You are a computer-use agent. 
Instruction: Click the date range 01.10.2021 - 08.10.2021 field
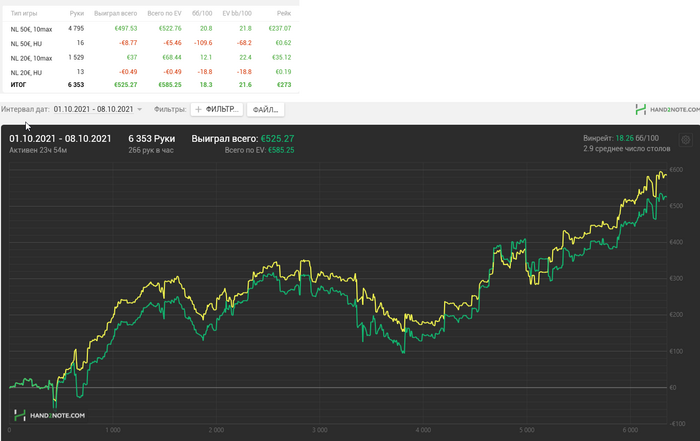click(x=93, y=109)
